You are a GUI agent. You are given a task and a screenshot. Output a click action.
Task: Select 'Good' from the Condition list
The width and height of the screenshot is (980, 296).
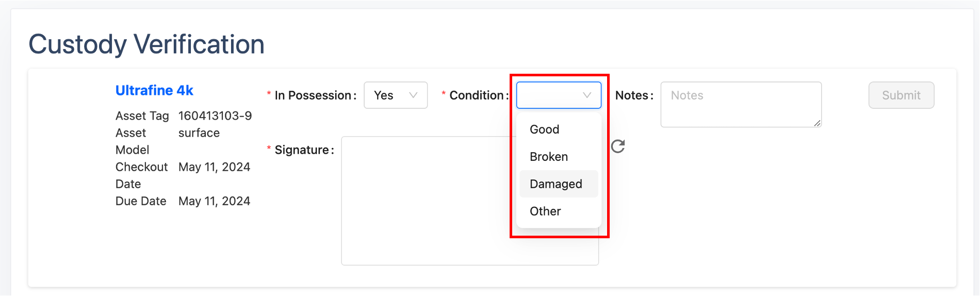[545, 129]
